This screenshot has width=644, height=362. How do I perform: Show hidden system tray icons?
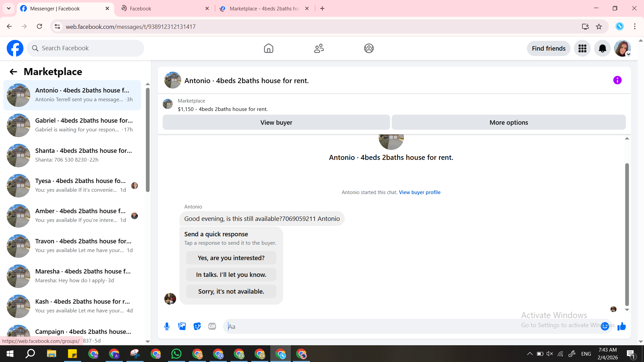(x=530, y=354)
